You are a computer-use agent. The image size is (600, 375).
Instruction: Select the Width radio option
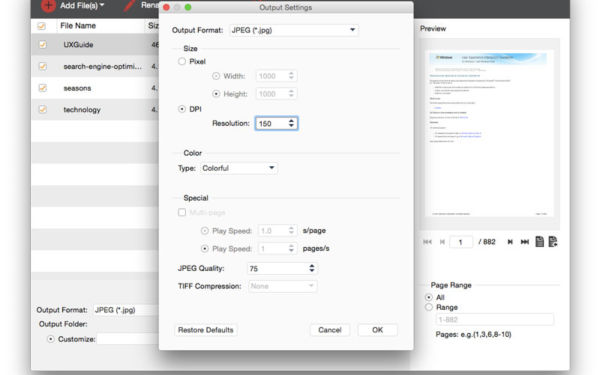216,76
